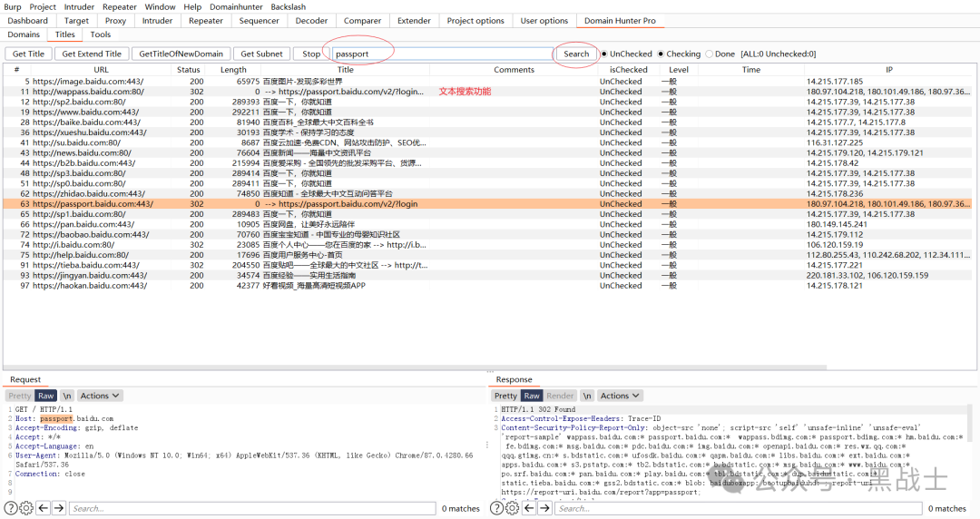Screen dimensions: 980x519
Task: Toggle \n display in Request panel
Action: click(67, 396)
